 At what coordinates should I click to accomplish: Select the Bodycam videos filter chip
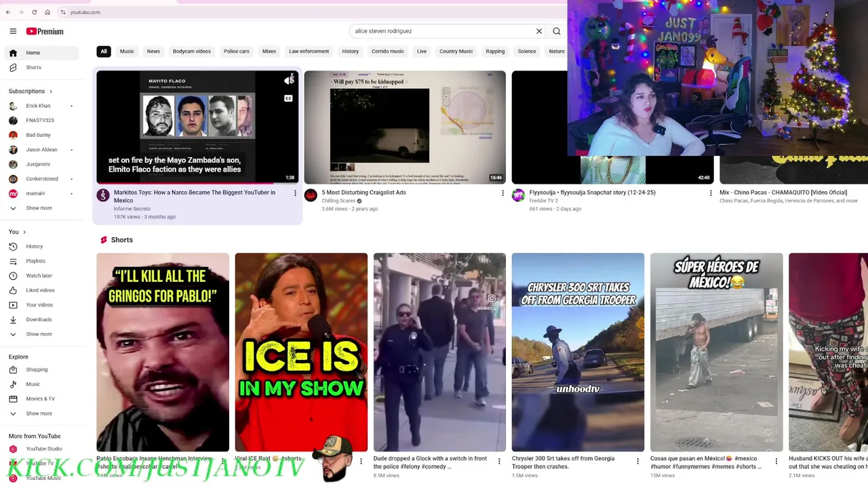(x=192, y=52)
